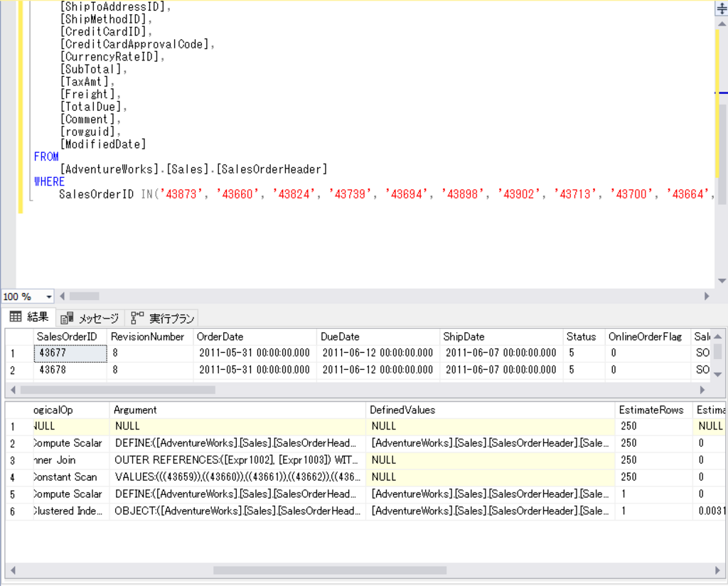Click the ShipDate column header
Viewport: 728px width, 586px height.
click(x=501, y=336)
